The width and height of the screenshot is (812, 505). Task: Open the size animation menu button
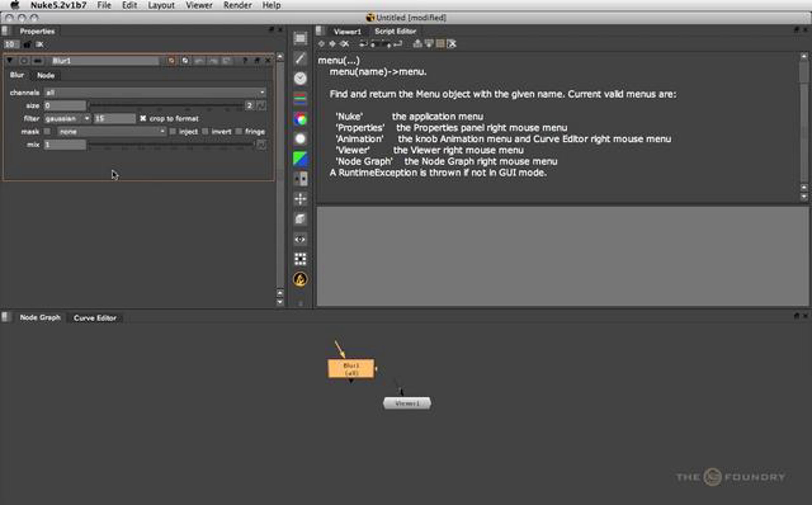tap(262, 106)
